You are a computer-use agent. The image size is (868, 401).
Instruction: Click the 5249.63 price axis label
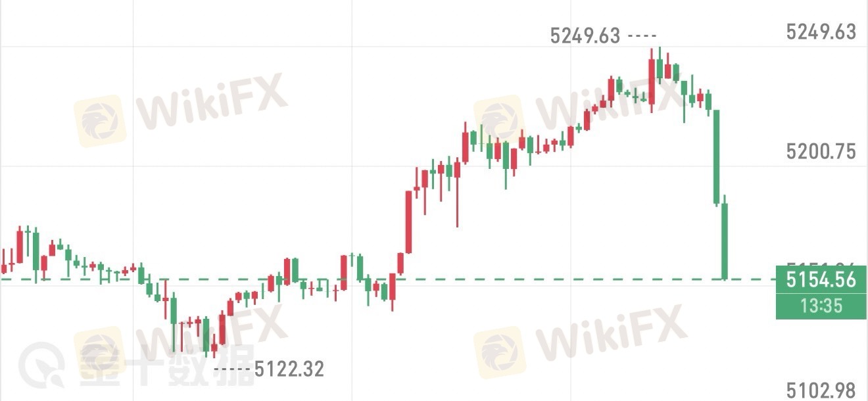pos(821,32)
